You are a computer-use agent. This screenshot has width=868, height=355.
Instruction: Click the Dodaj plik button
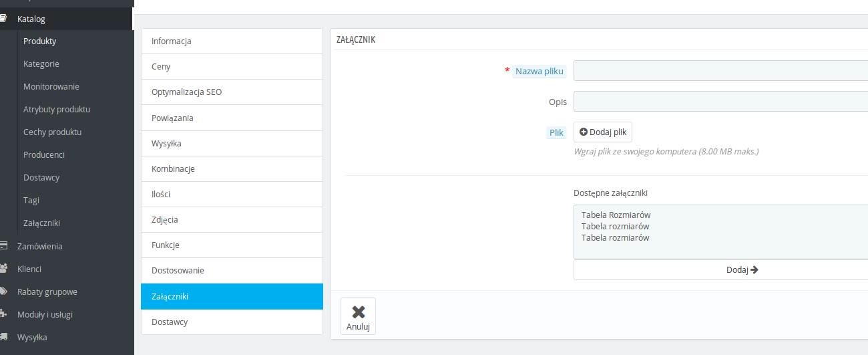coord(602,132)
